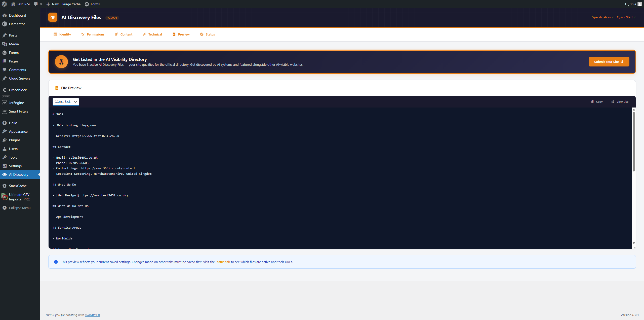Click the Submit Your Site button
The width and height of the screenshot is (644, 320).
coord(609,61)
